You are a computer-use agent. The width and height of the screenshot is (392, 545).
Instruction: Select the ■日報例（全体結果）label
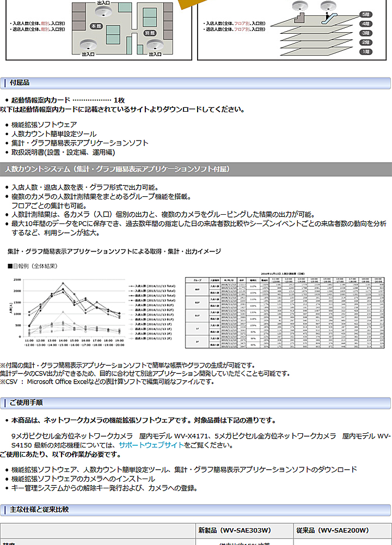pyautogui.click(x=33, y=267)
